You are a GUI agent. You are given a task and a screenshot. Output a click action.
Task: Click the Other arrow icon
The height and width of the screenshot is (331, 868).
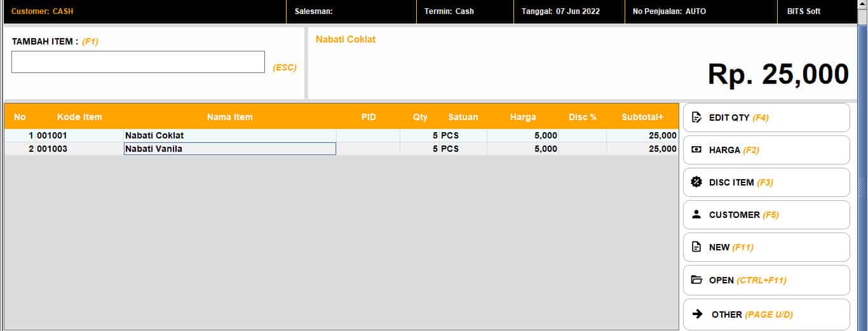point(697,314)
